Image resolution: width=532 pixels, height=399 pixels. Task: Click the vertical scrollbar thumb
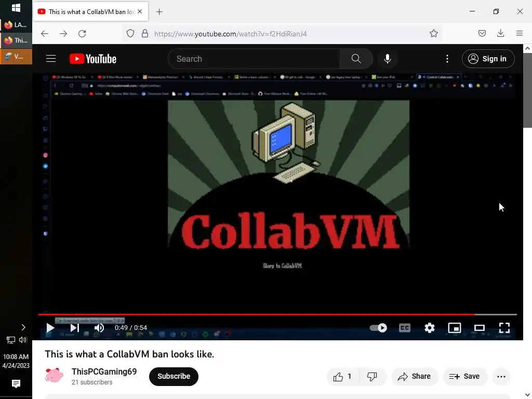(x=527, y=90)
